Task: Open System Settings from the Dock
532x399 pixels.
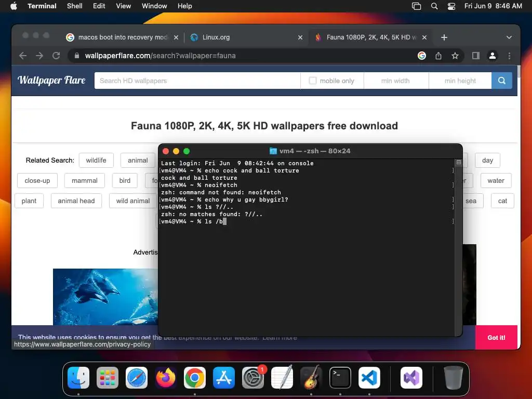Action: pyautogui.click(x=253, y=378)
